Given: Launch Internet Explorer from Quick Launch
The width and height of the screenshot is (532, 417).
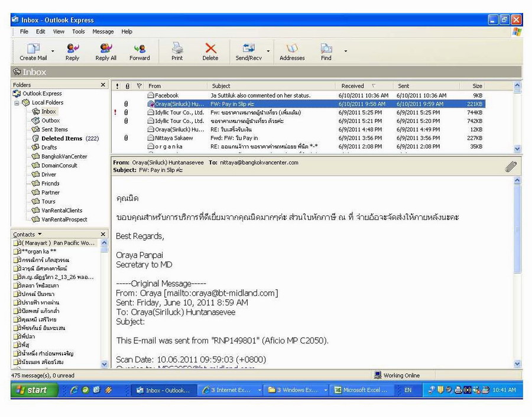Looking at the screenshot, I should (74, 390).
